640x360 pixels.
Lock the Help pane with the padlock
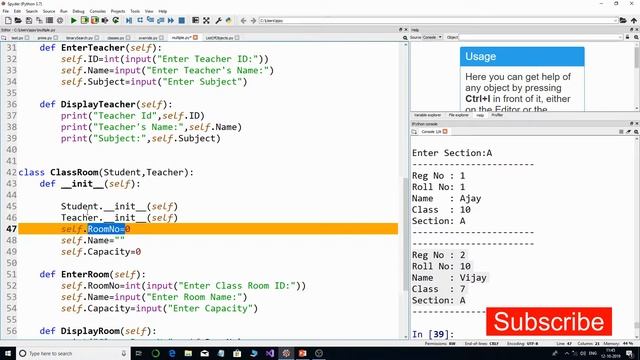pyautogui.click(x=628, y=37)
